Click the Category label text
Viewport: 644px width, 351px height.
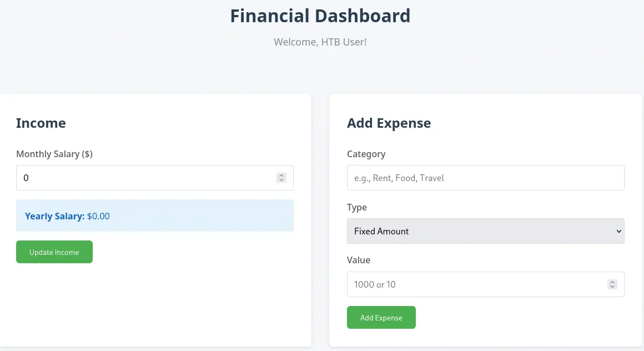tap(366, 154)
